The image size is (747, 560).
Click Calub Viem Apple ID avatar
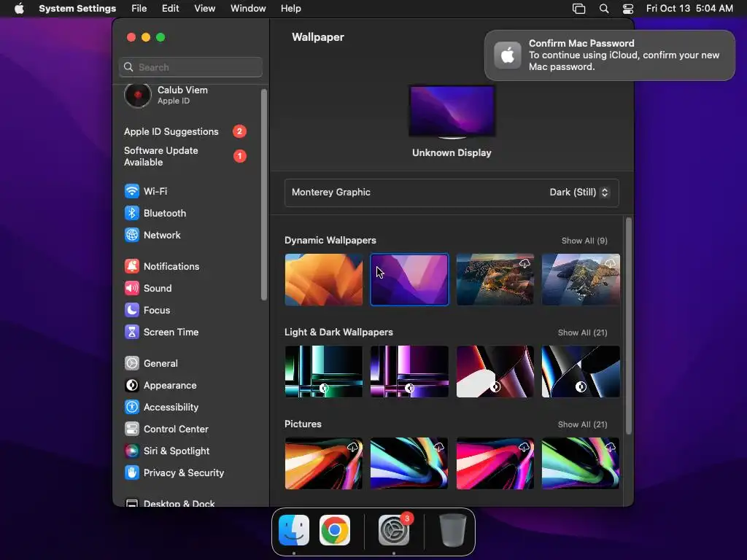pos(138,96)
